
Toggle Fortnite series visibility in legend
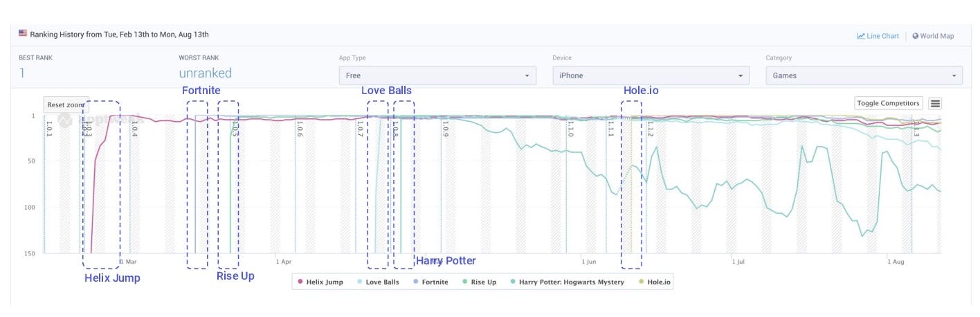430,282
